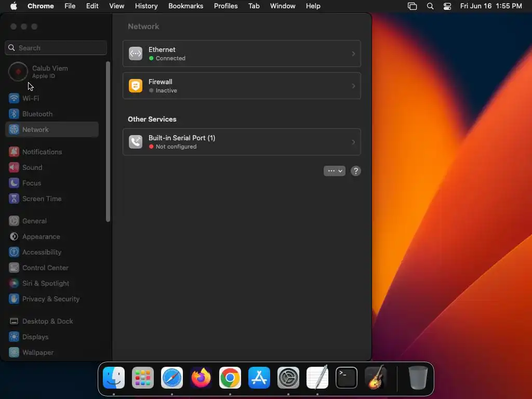Click the Ethernet service icon
532x399 pixels.
point(136,54)
